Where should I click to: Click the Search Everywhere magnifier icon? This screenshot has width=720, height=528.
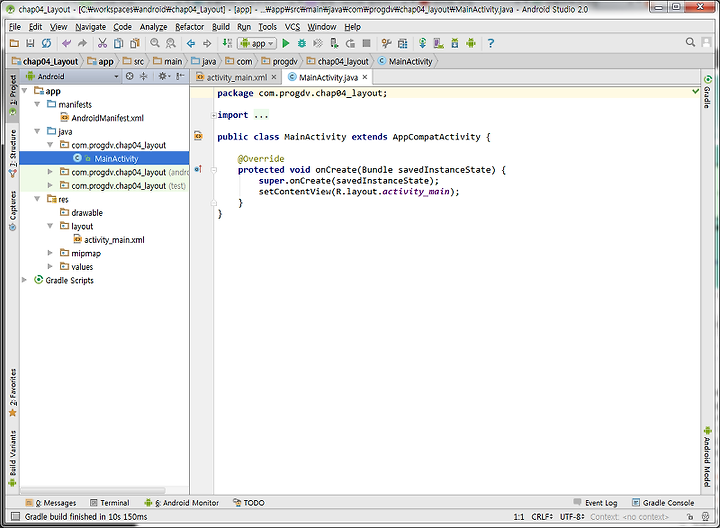[690, 42]
